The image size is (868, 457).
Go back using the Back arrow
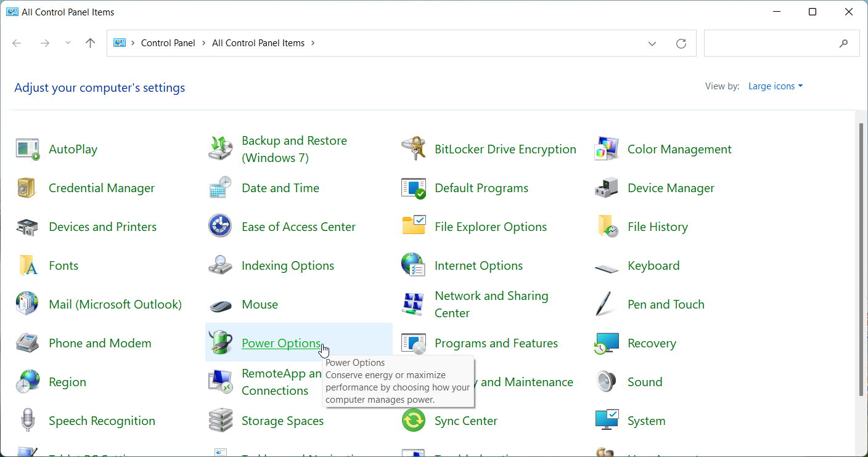coord(17,43)
